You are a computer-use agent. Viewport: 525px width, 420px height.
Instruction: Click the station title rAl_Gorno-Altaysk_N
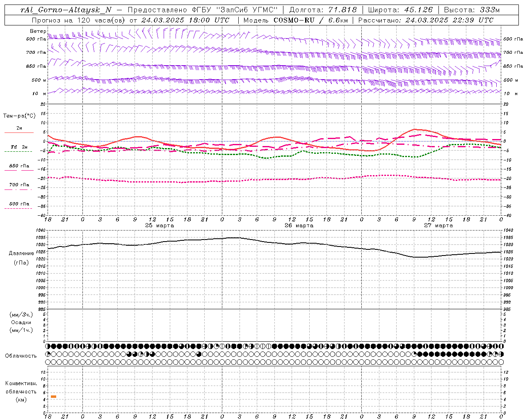pyautogui.click(x=66, y=10)
